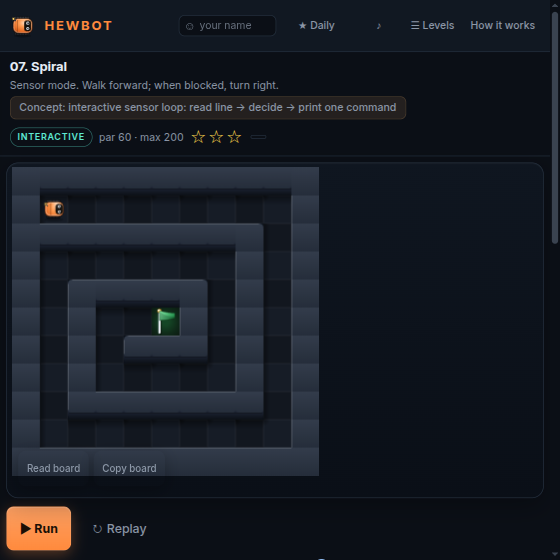Click the Sensor mode description text
This screenshot has width=560, height=560.
click(144, 85)
